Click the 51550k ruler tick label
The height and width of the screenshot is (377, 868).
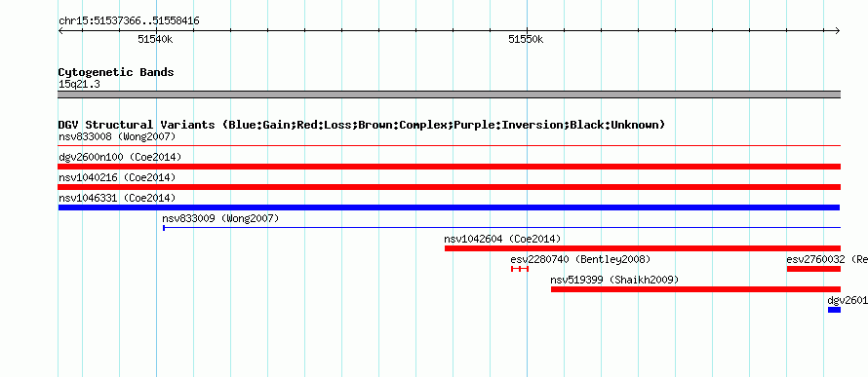coord(526,39)
